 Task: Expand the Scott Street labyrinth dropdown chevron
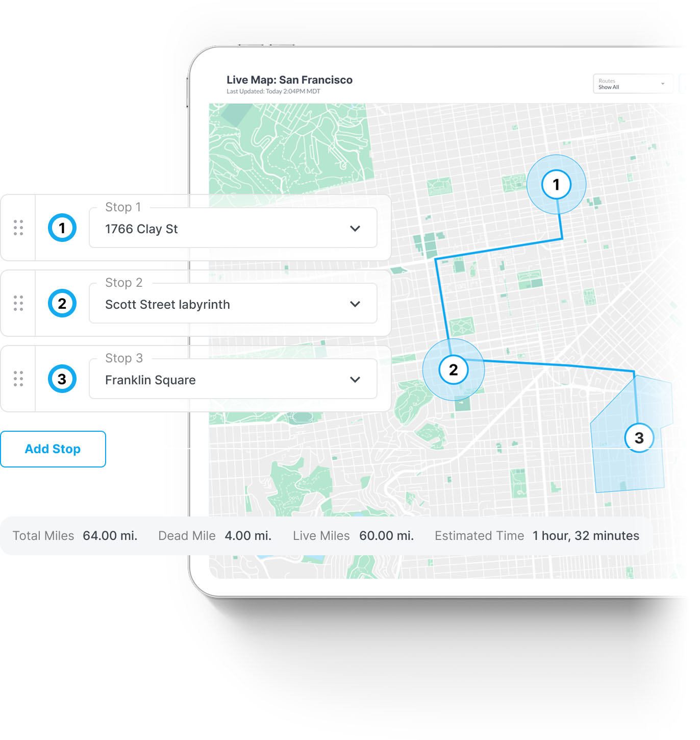(x=355, y=304)
